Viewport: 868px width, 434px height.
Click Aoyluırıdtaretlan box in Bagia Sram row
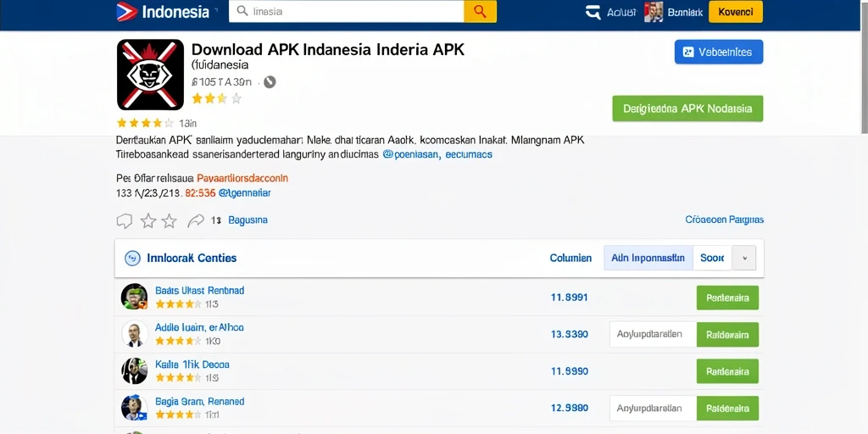(x=654, y=409)
